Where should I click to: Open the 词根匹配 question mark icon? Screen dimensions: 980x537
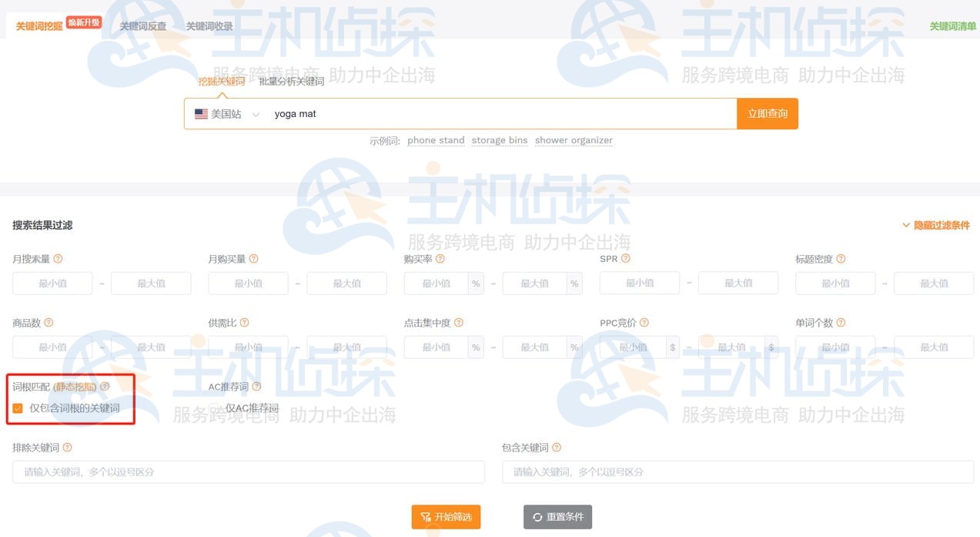[x=105, y=386]
